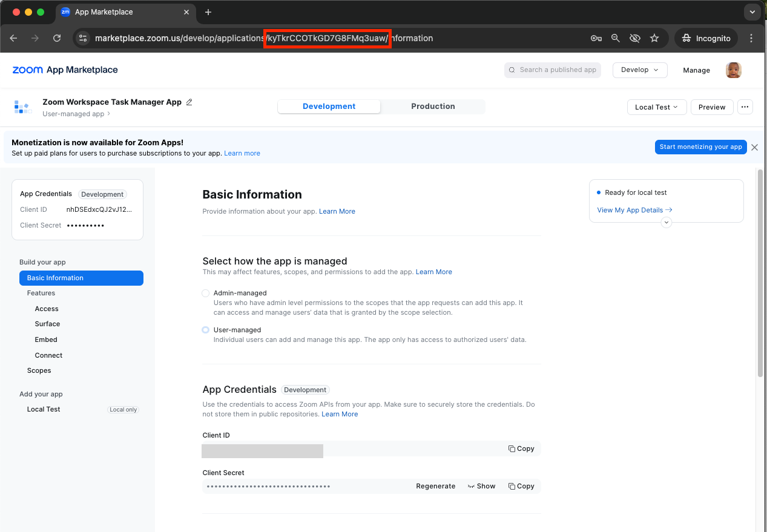Open the Local Test dropdown

pyautogui.click(x=656, y=107)
